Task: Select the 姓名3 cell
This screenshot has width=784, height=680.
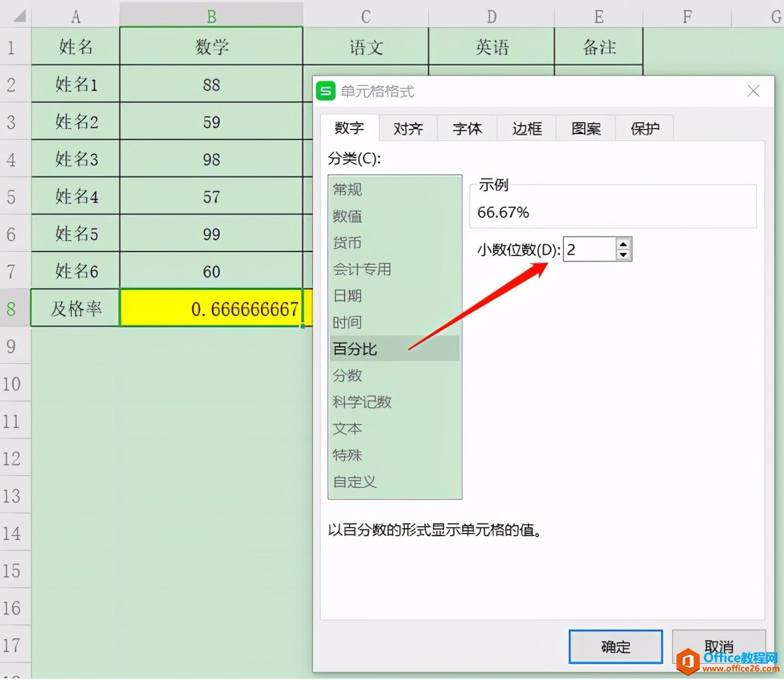Action: [x=75, y=158]
